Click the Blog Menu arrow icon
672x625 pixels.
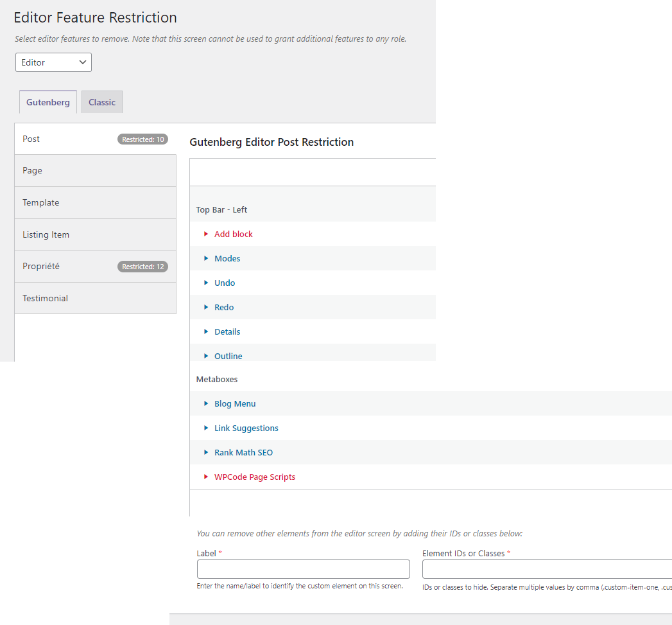point(206,404)
